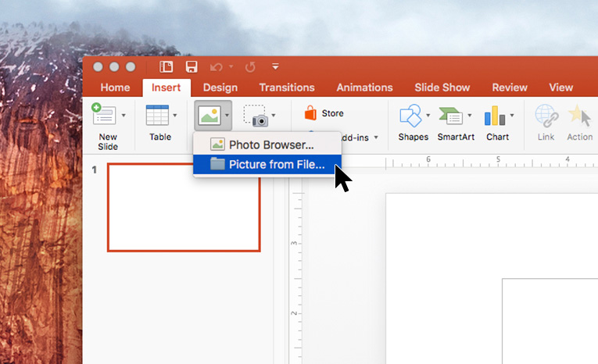Open the Shapes dropdown arrow
Viewport: 598px width, 364px height.
click(x=428, y=115)
